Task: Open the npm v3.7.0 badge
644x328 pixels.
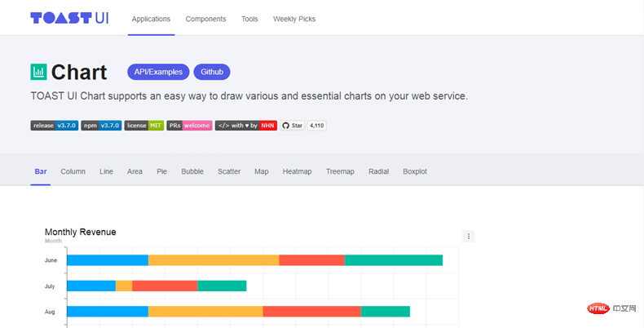Action: [x=101, y=126]
